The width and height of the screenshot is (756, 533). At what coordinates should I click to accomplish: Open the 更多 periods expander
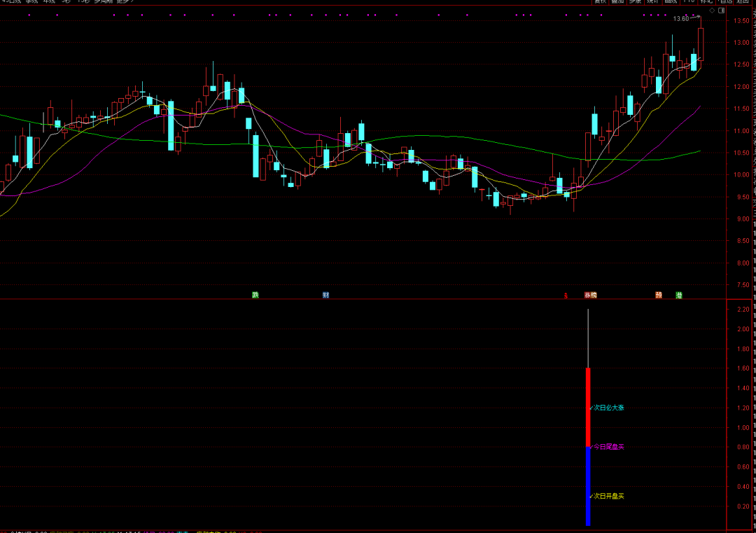pos(125,1)
